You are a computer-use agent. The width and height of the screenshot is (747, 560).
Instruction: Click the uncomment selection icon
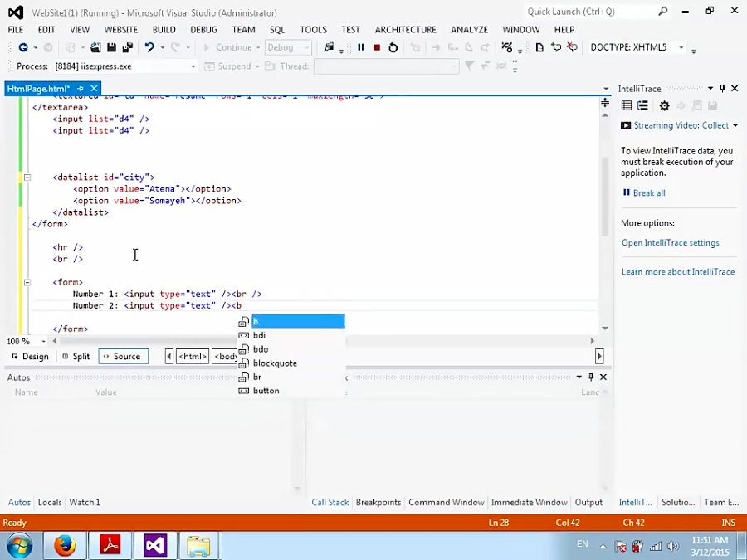[572, 47]
